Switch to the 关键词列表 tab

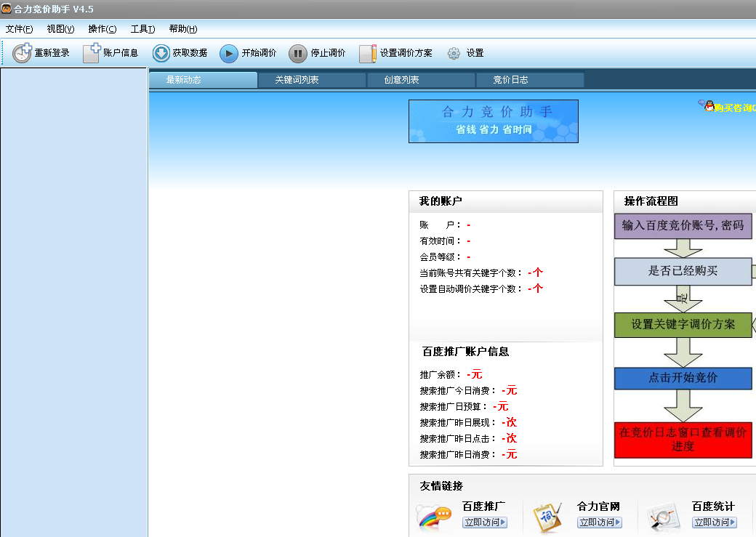pyautogui.click(x=311, y=80)
